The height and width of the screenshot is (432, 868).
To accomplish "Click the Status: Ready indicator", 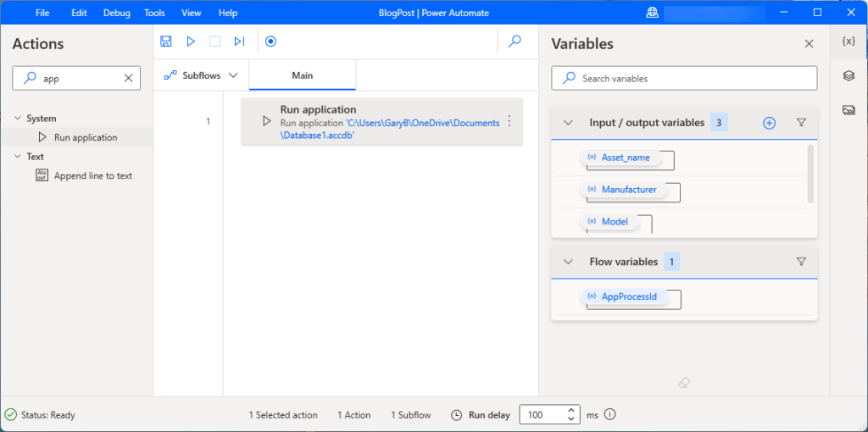I will pyautogui.click(x=40, y=414).
